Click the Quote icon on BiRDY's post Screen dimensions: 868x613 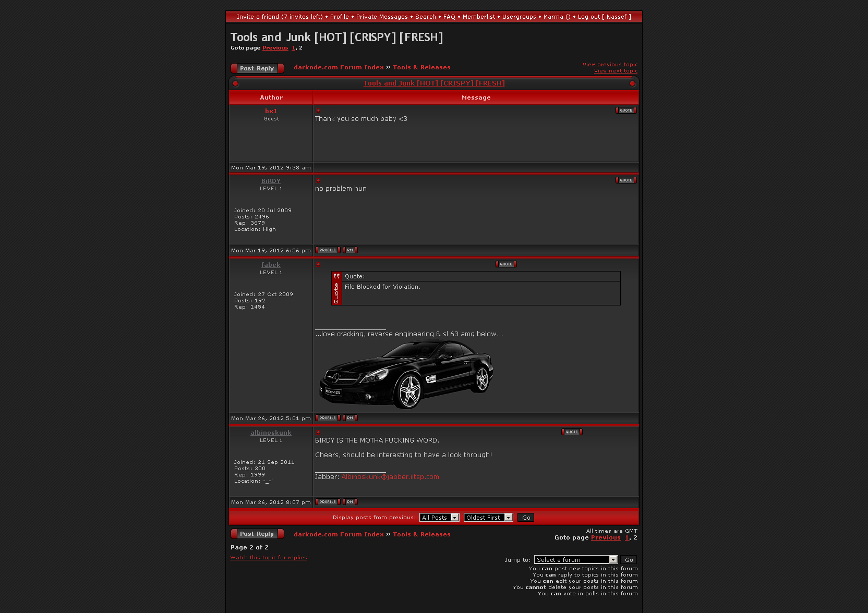[x=625, y=180]
